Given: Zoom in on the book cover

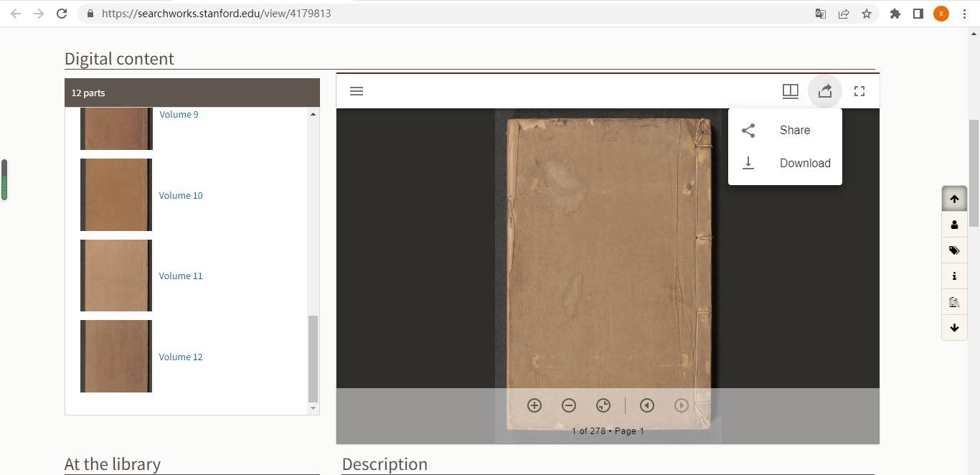Looking at the screenshot, I should [x=534, y=405].
